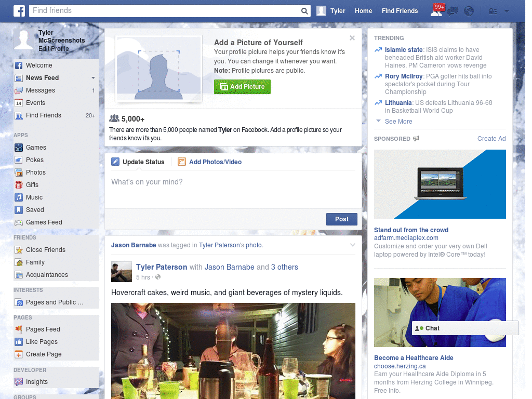Viewport: 532px width, 399px height.
Task: Expand See More trending topics
Action: click(398, 122)
